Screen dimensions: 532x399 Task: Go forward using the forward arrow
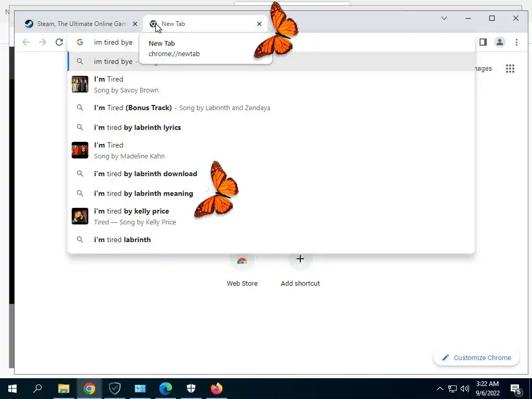pyautogui.click(x=43, y=42)
